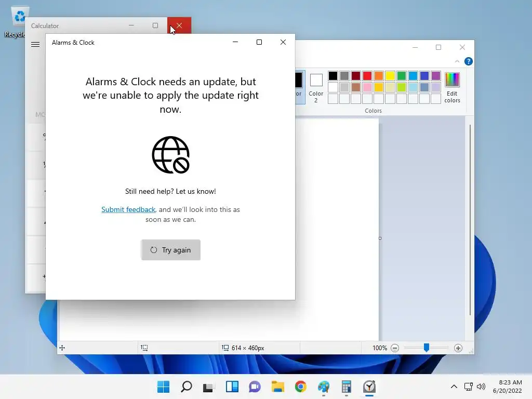Select Color 2 in Paint
The height and width of the screenshot is (399, 532).
[316, 88]
